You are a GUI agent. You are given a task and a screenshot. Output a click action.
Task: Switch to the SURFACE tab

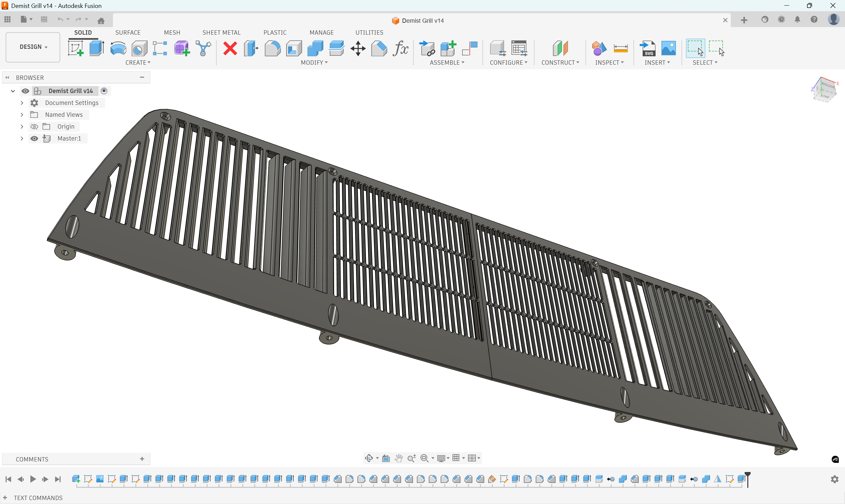click(128, 33)
